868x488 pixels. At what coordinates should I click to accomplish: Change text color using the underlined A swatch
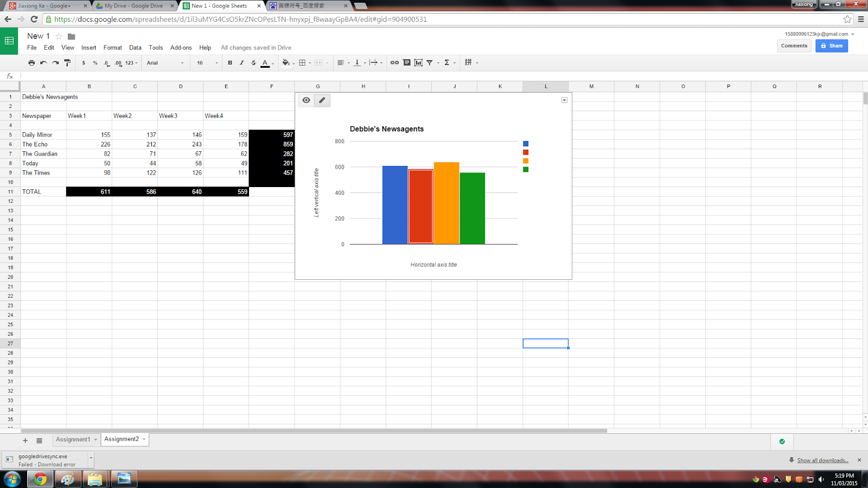(x=265, y=62)
